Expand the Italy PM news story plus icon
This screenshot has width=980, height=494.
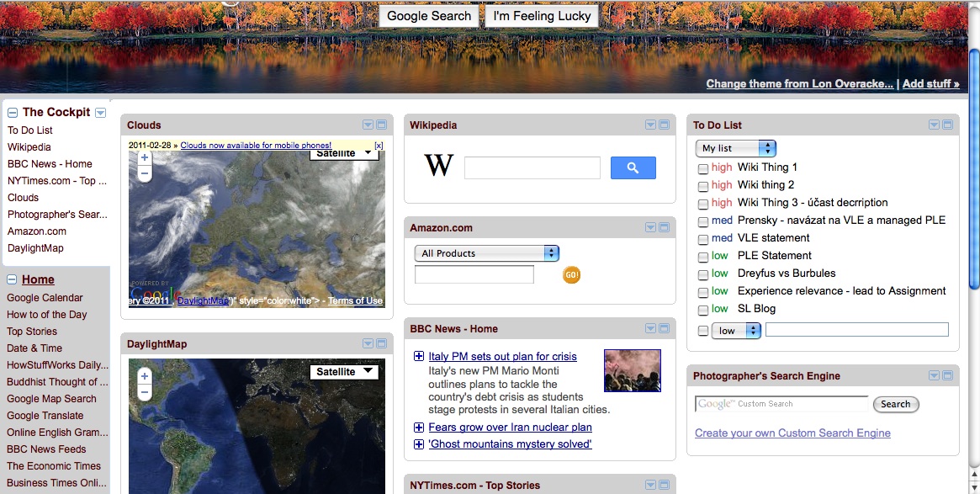pos(419,357)
